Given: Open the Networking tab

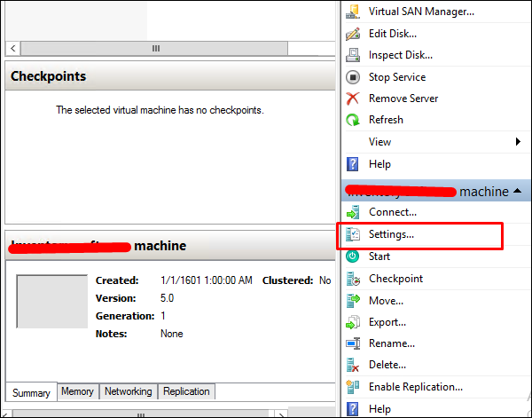Looking at the screenshot, I should click(x=128, y=391).
